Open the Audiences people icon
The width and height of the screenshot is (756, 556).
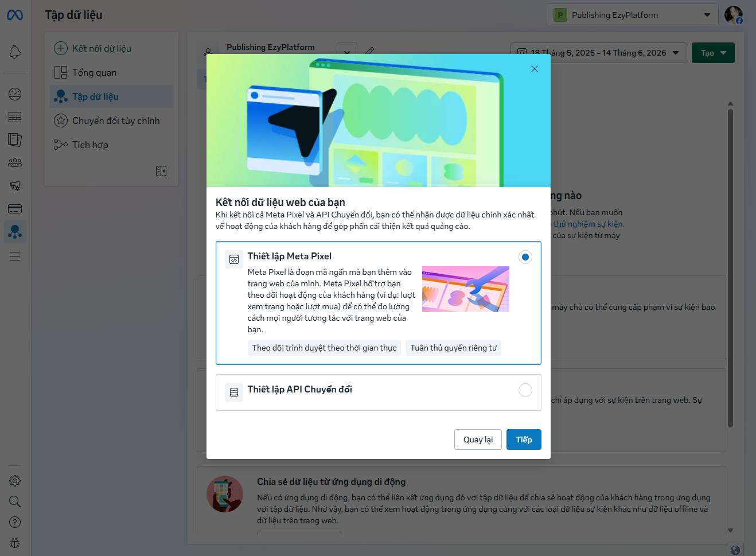point(15,163)
